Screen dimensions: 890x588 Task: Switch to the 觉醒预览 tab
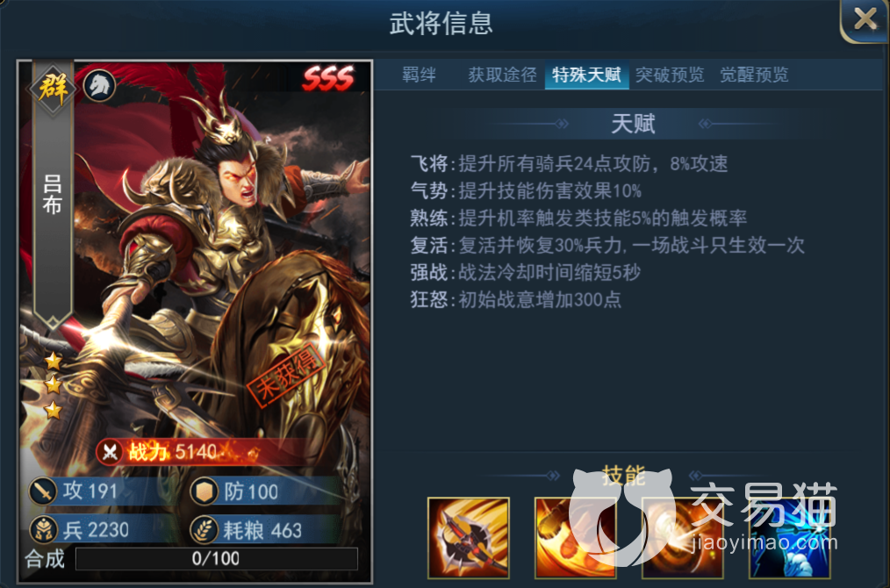pos(754,75)
